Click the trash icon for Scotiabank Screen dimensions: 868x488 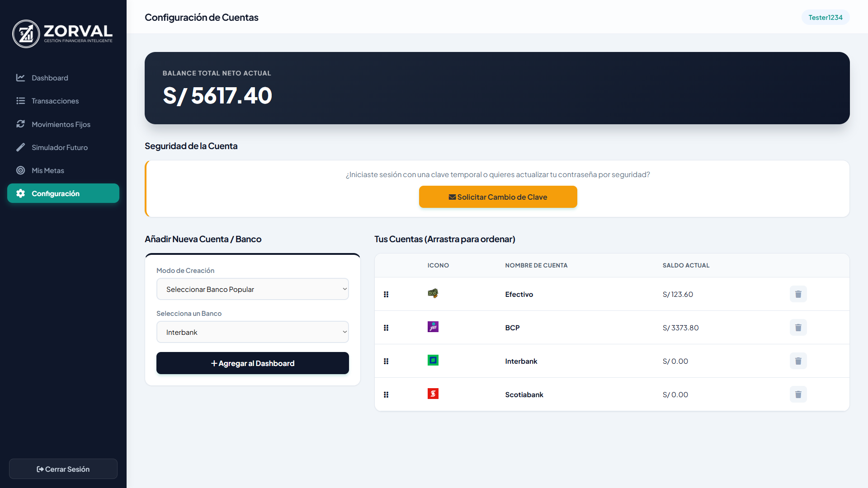pos(798,394)
